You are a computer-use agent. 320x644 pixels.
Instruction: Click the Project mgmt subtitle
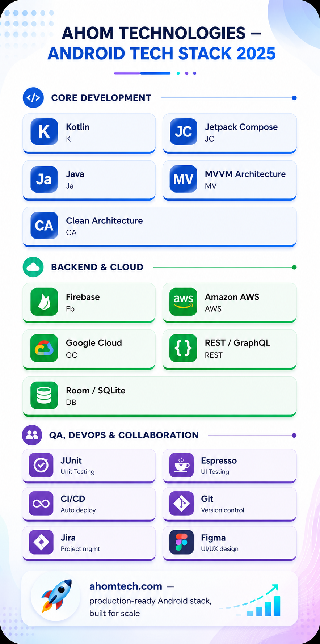point(80,549)
